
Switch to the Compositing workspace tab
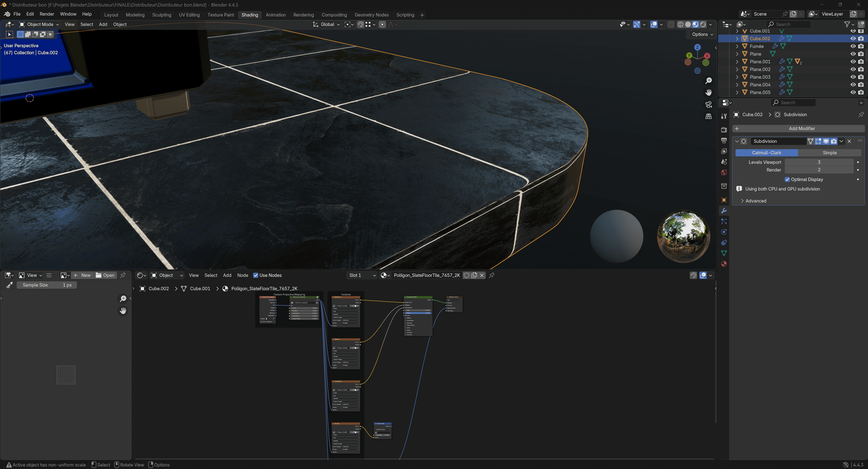pos(334,15)
